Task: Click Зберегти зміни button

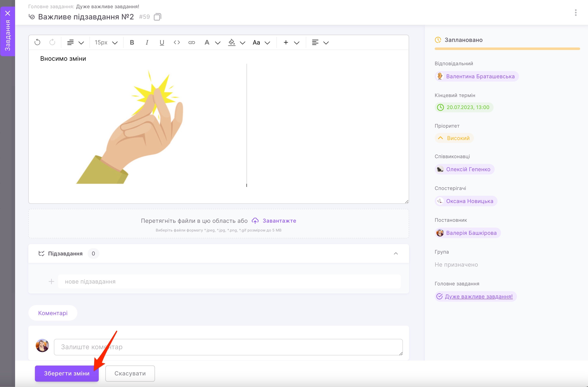Action: pyautogui.click(x=67, y=373)
